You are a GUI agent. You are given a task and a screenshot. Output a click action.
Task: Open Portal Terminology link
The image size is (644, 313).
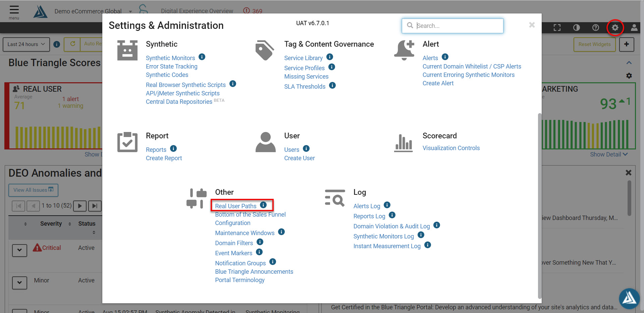click(240, 280)
